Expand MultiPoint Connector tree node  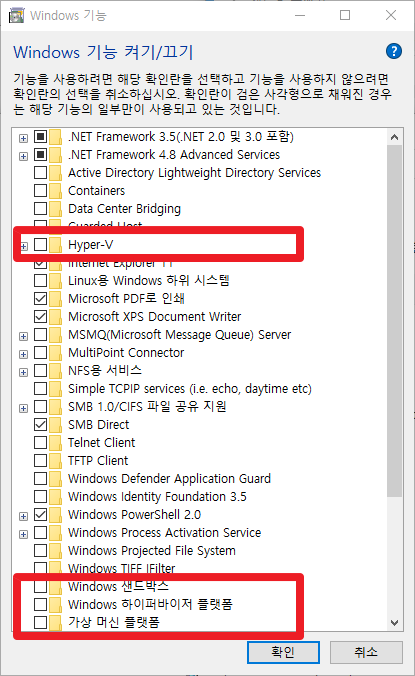point(24,354)
